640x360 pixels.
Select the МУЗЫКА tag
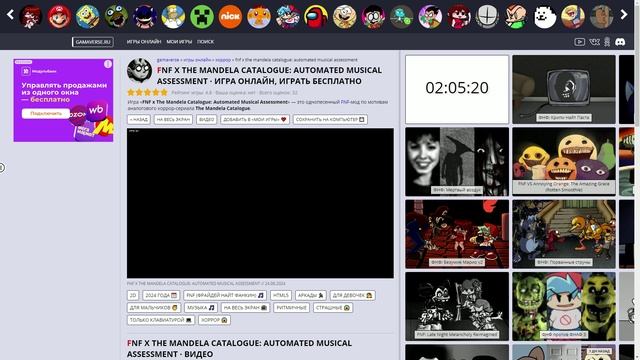(x=201, y=308)
